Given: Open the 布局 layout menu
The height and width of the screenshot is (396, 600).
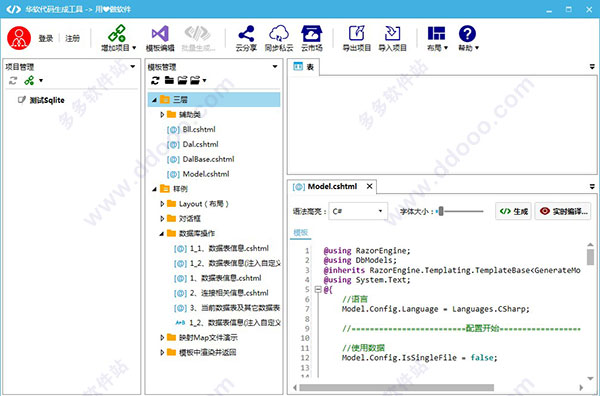Looking at the screenshot, I should point(437,38).
